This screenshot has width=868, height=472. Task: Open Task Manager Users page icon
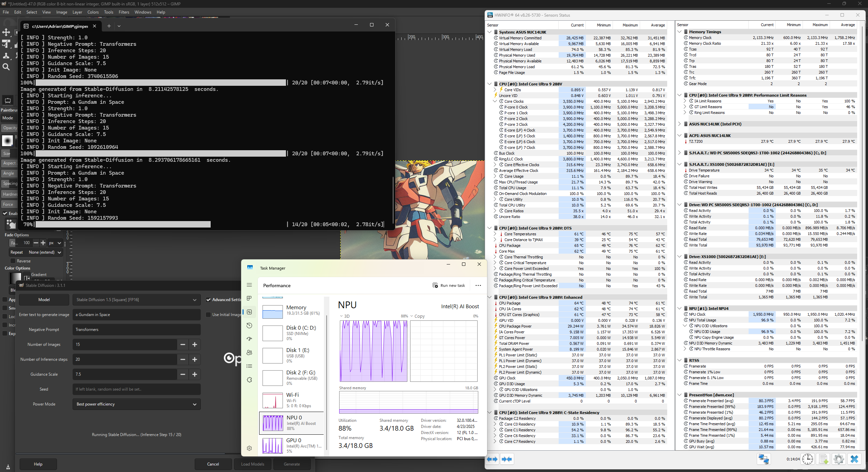249,352
